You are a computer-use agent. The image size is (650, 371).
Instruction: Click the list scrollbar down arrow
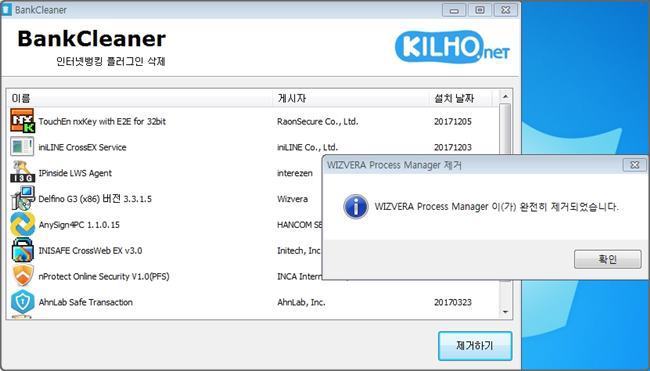pyautogui.click(x=505, y=312)
